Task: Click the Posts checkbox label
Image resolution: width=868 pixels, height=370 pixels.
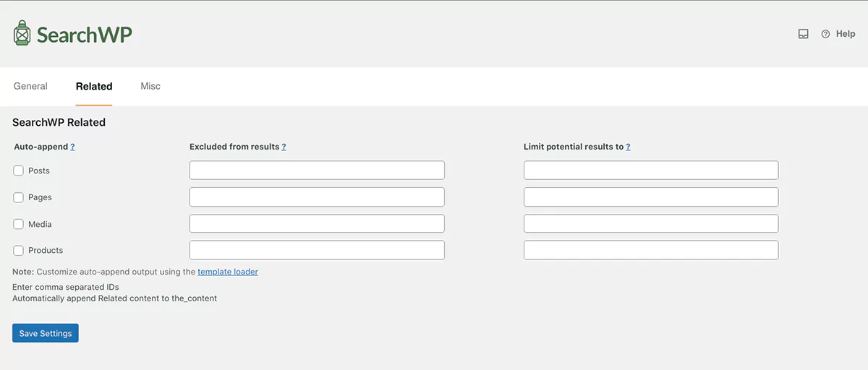Action: (39, 171)
